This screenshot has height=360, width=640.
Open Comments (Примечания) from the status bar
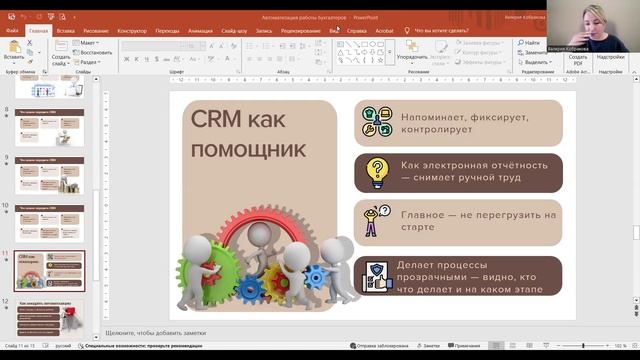(464, 346)
